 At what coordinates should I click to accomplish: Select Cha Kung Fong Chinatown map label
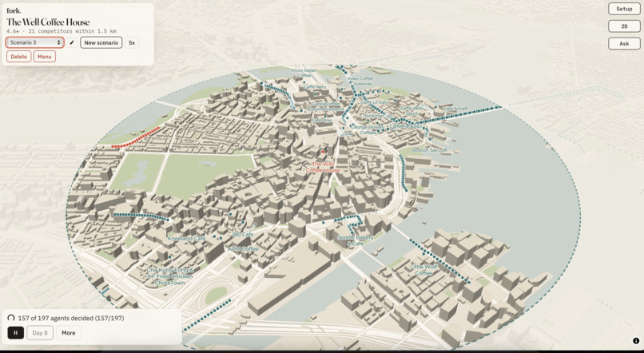170,276
